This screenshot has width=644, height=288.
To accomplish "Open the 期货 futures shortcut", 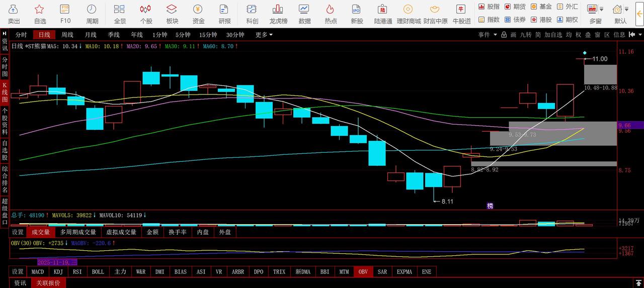I will point(515,7).
